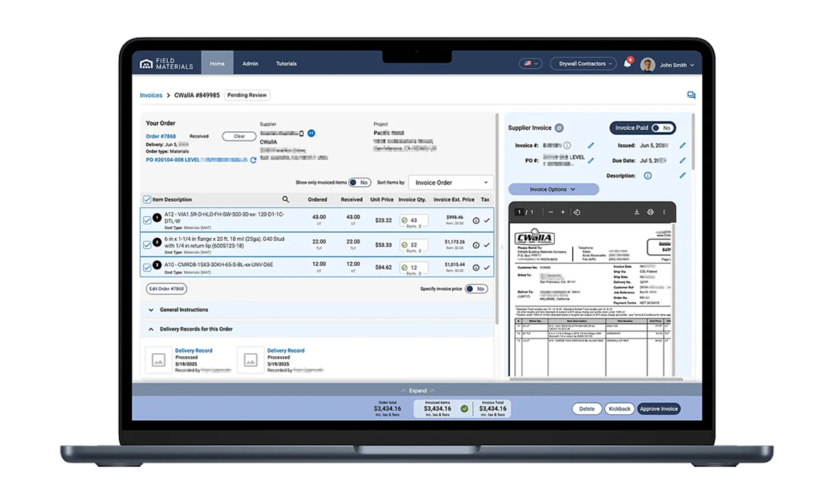Download the invoice PDF
The image size is (834, 504).
click(x=637, y=212)
